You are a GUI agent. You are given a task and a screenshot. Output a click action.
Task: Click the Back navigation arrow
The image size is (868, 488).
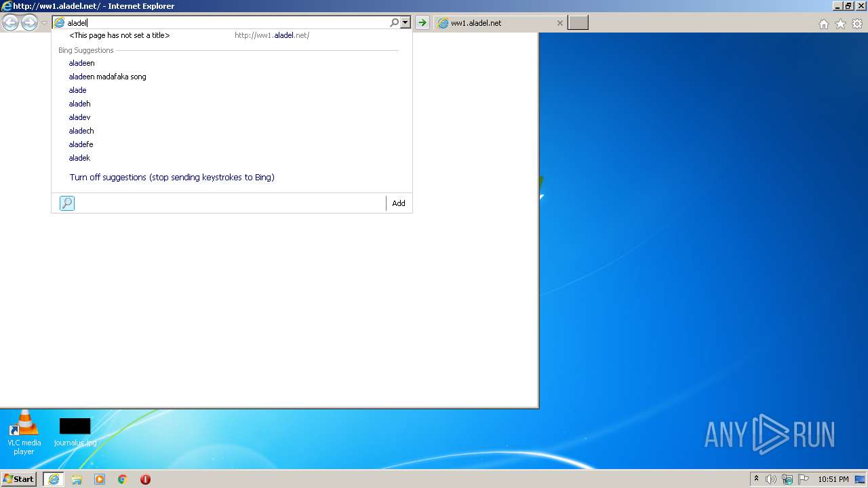point(10,23)
